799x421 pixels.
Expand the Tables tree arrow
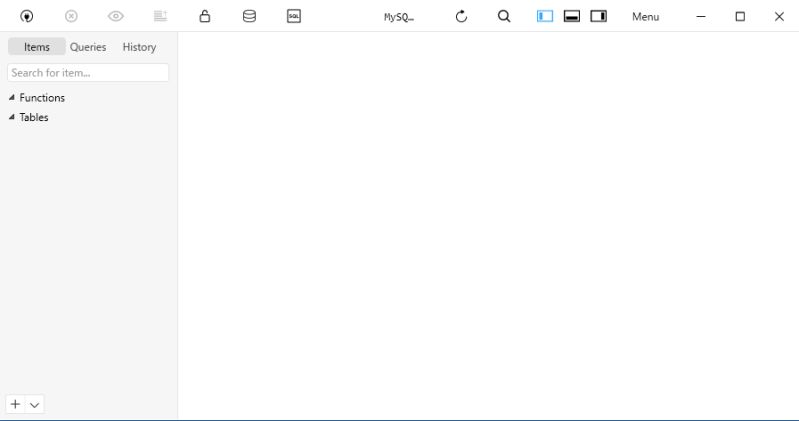12,117
